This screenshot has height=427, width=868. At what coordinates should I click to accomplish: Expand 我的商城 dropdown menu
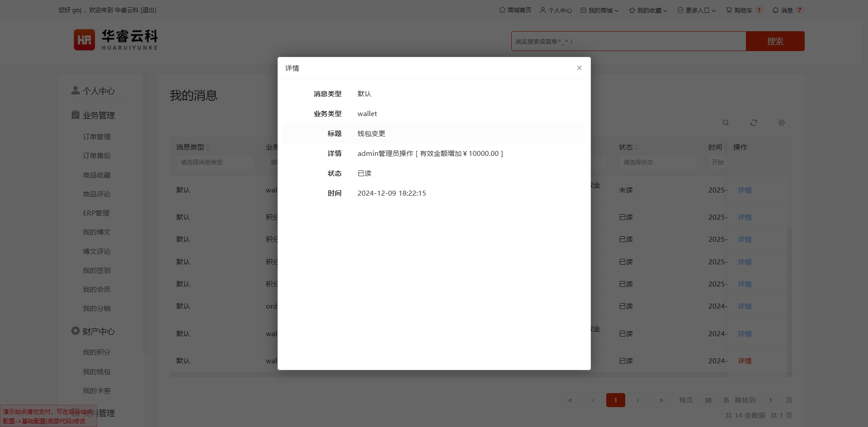[599, 10]
